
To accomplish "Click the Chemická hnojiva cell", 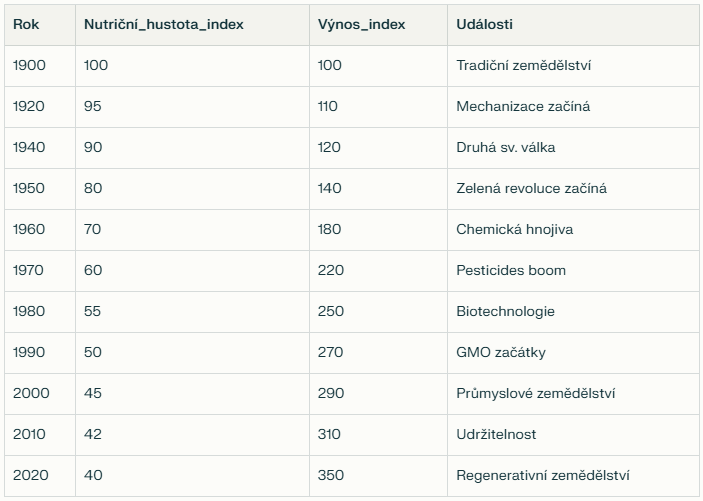I will point(573,230).
